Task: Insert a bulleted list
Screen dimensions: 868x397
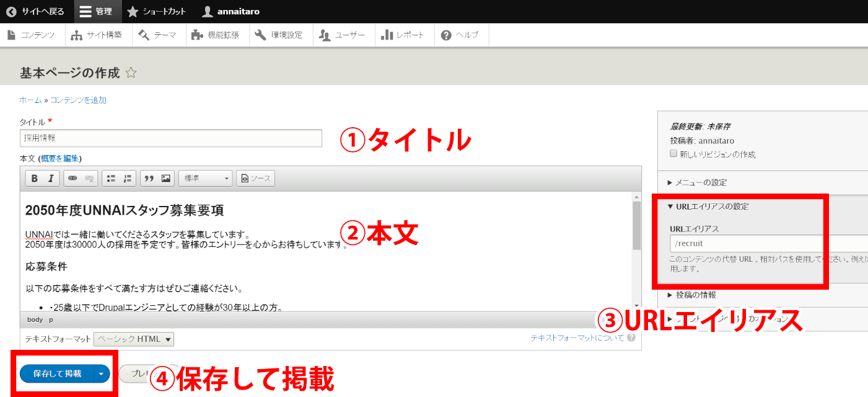Action: click(111, 179)
